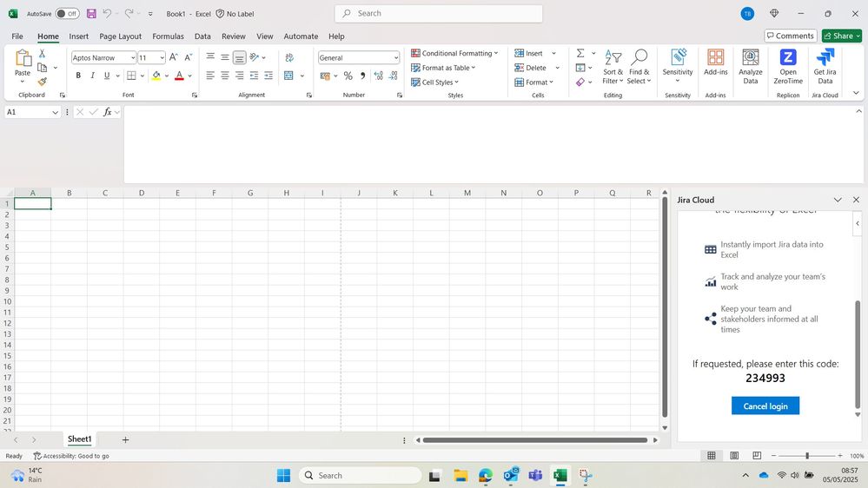868x488 pixels.
Task: Click the title bar Search box
Action: [439, 13]
